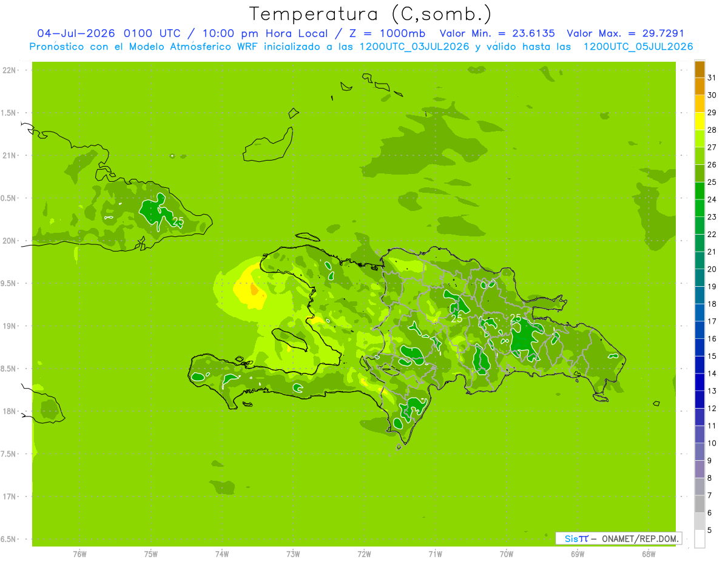Click the "10:00 pm Hora Local" text

[x=264, y=33]
